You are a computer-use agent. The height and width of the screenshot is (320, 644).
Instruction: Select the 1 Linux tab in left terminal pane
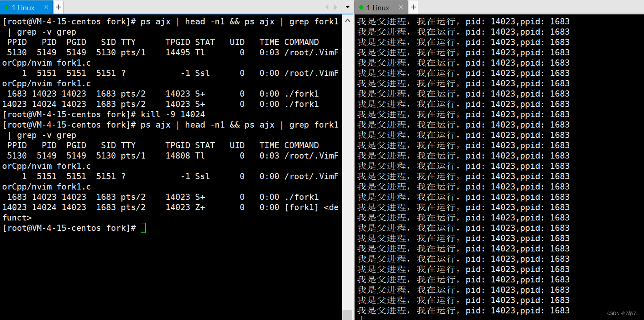[26, 7]
